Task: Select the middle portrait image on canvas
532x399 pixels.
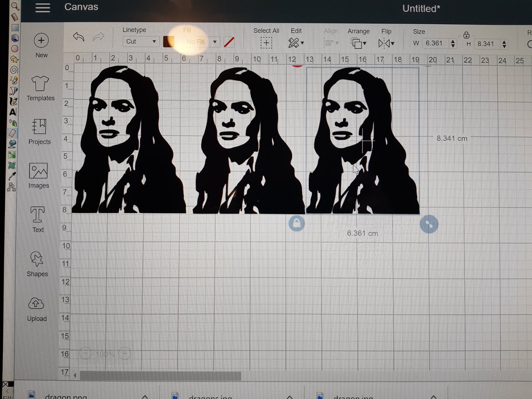Action: coord(249,140)
